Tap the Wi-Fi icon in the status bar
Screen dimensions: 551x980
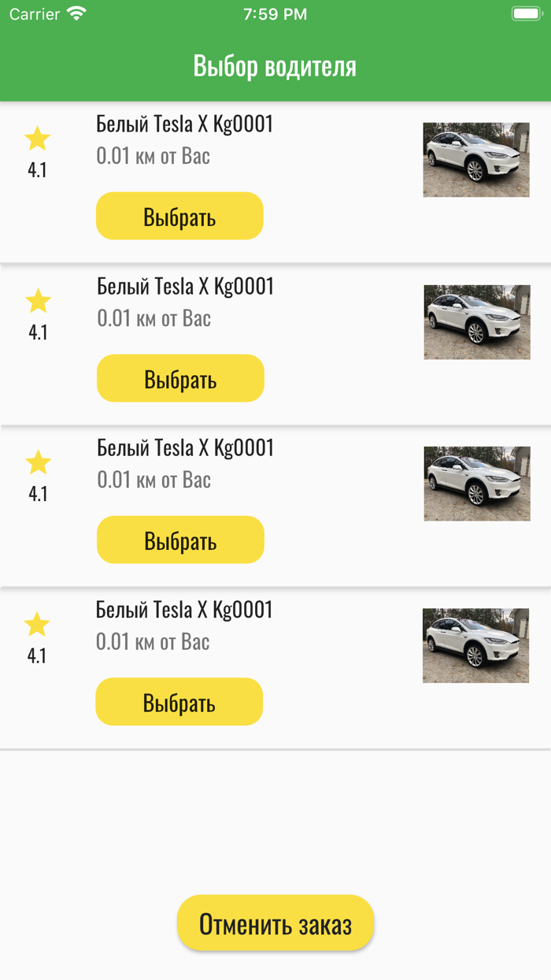[x=76, y=13]
